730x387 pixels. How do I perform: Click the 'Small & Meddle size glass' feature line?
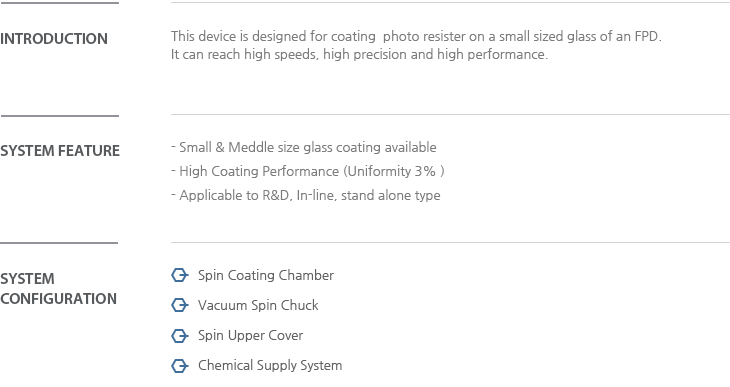(x=304, y=147)
